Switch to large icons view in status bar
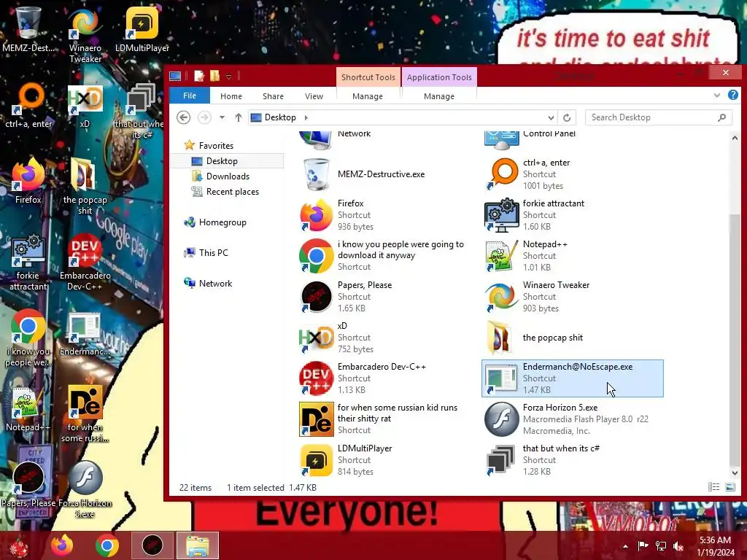 tap(729, 486)
